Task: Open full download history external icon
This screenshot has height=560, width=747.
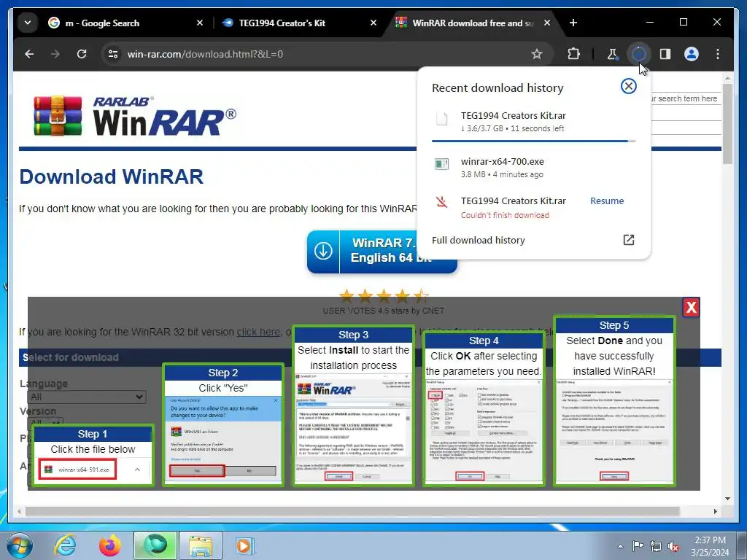Action: click(628, 240)
